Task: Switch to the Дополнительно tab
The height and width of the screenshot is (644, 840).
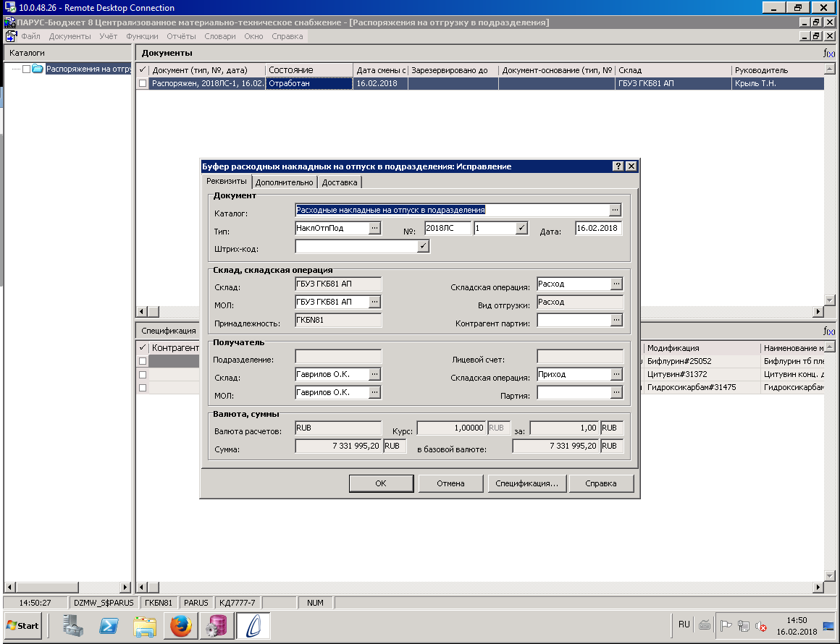Action: coord(284,182)
